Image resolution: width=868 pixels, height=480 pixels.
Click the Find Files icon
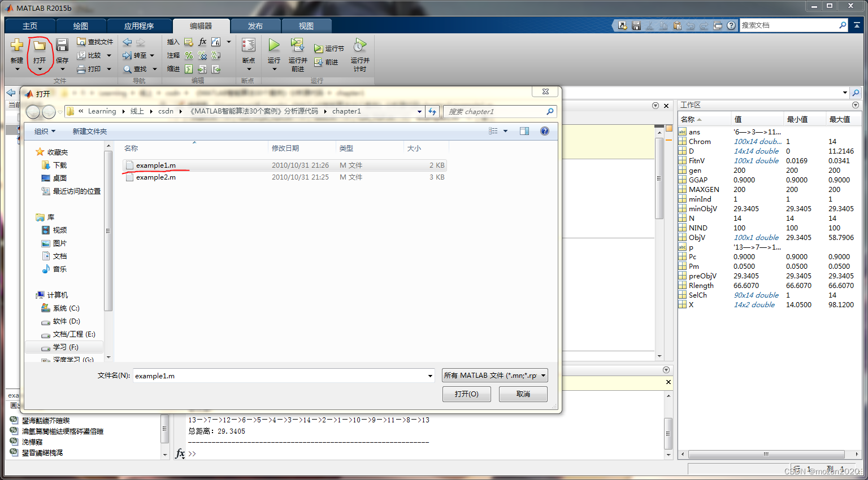point(81,42)
